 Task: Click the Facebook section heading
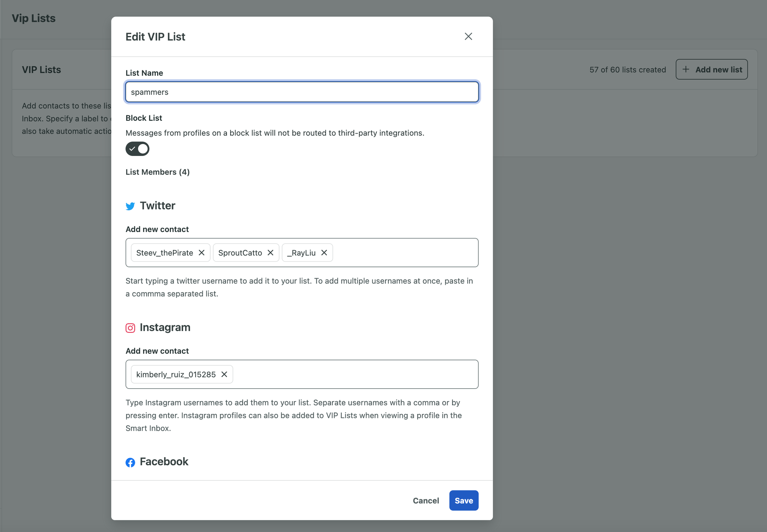pyautogui.click(x=164, y=462)
